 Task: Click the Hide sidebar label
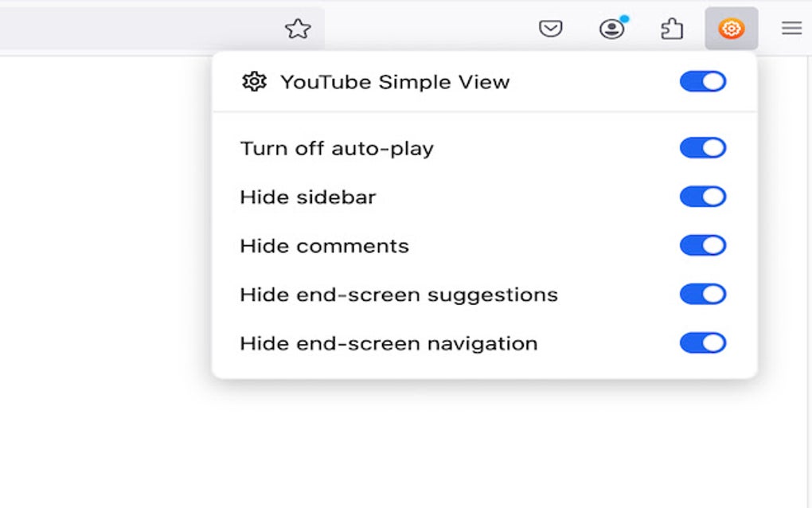307,197
